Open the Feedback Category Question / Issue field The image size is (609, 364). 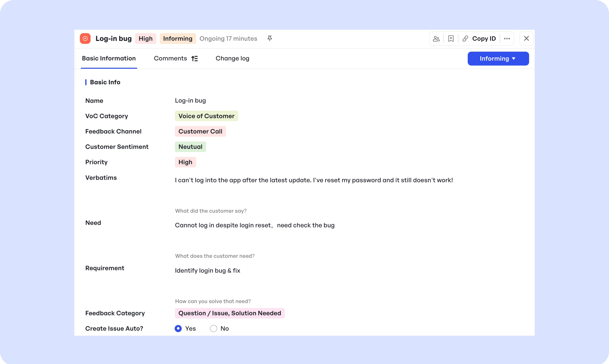pos(230,313)
